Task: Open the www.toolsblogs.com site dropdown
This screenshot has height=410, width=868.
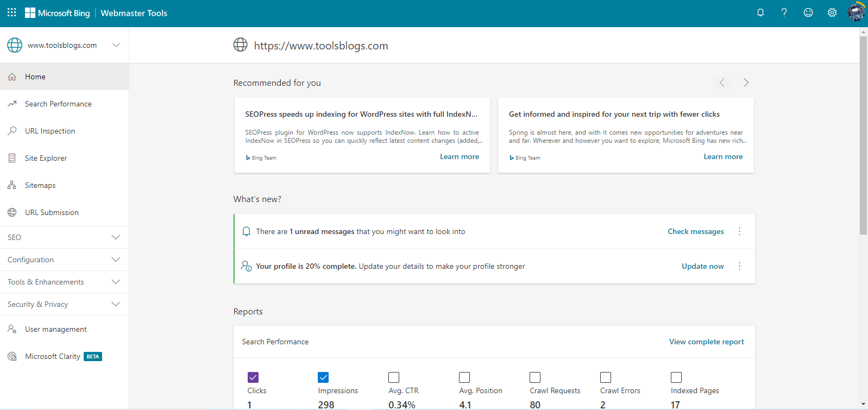Action: (x=64, y=45)
